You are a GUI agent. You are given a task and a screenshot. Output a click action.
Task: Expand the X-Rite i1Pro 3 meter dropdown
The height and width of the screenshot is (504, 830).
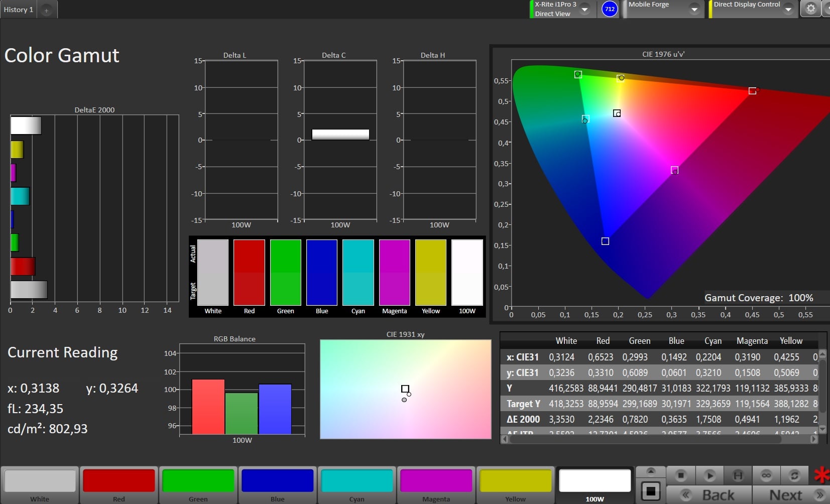click(584, 9)
